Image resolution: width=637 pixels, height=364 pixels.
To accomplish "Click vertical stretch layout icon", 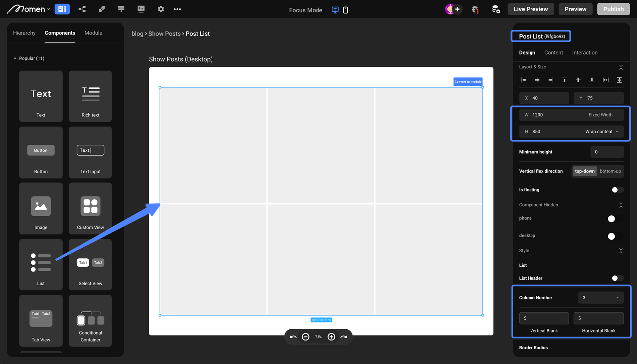I will tap(619, 80).
